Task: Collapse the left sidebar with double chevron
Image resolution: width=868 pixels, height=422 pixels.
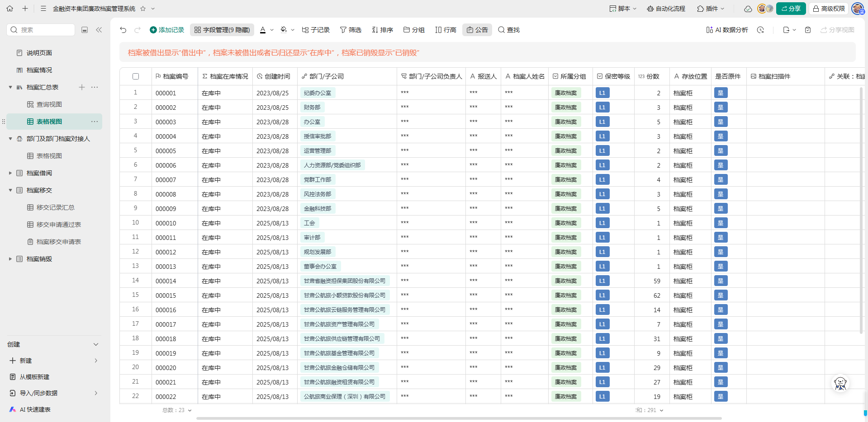Action: [x=99, y=30]
